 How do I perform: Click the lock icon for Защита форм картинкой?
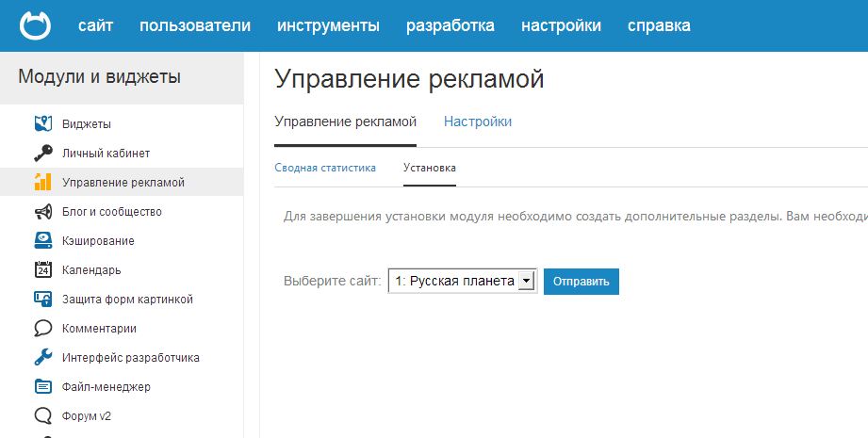coord(43,300)
